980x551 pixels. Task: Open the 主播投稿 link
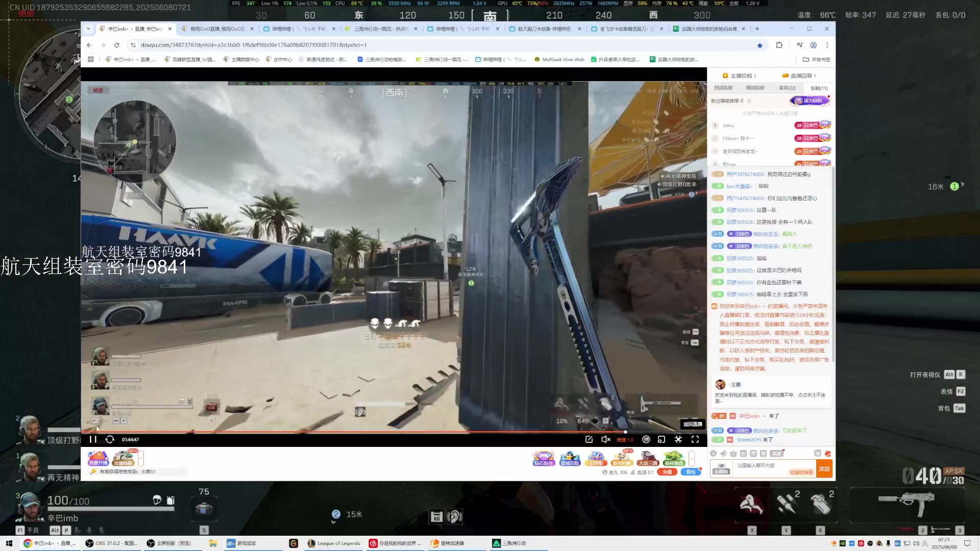coord(740,76)
